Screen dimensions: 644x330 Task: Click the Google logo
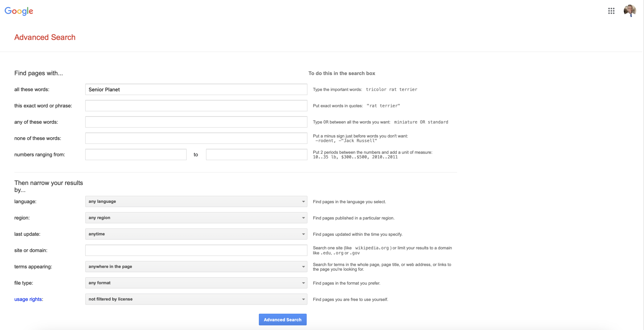coord(19,11)
